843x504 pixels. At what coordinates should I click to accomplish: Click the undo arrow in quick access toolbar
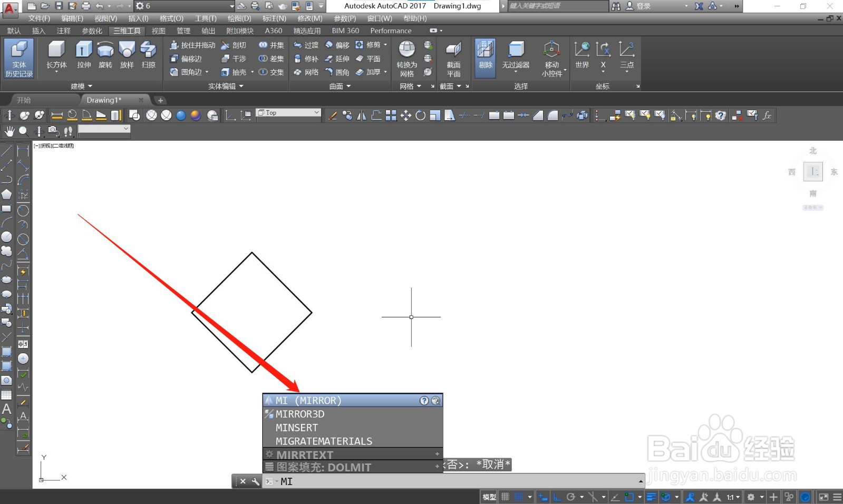click(x=99, y=6)
